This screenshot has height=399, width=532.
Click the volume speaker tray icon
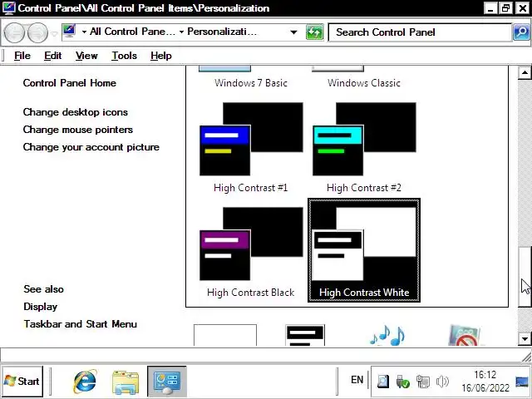click(x=442, y=382)
